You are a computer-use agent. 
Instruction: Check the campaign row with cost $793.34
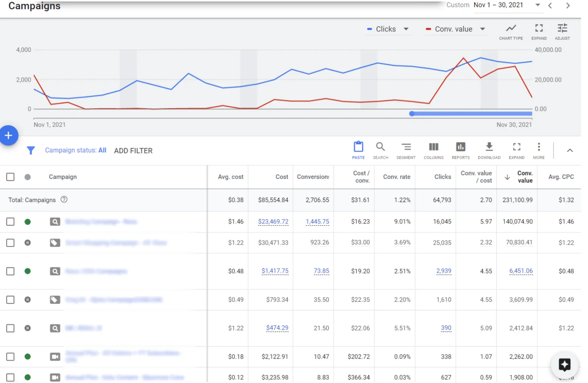(x=10, y=300)
